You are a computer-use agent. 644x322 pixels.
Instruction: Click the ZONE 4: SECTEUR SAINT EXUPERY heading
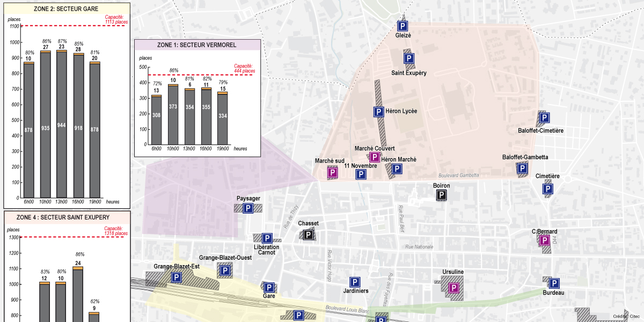[x=64, y=216]
